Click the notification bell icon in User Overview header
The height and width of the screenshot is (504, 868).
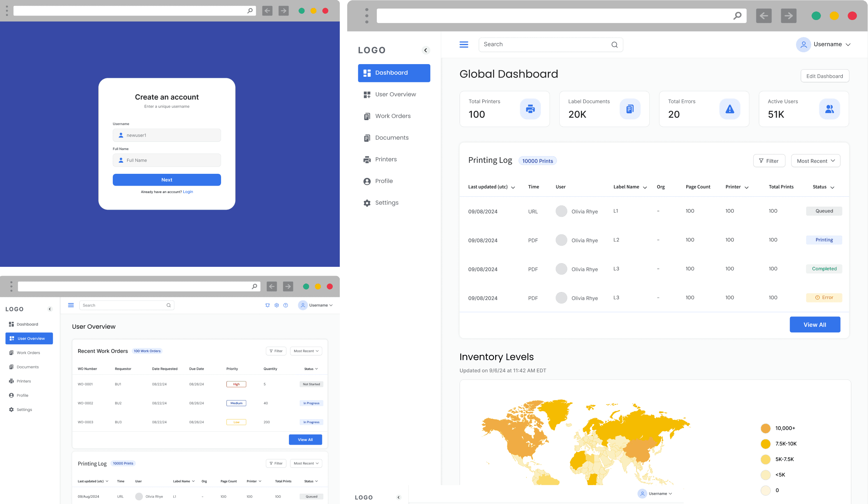click(267, 305)
